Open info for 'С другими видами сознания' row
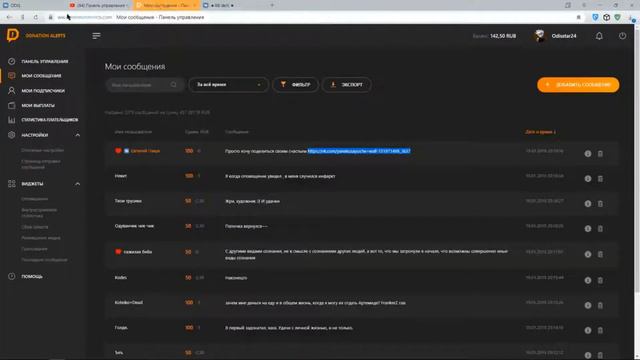This screenshot has height=360, width=640. point(588,254)
